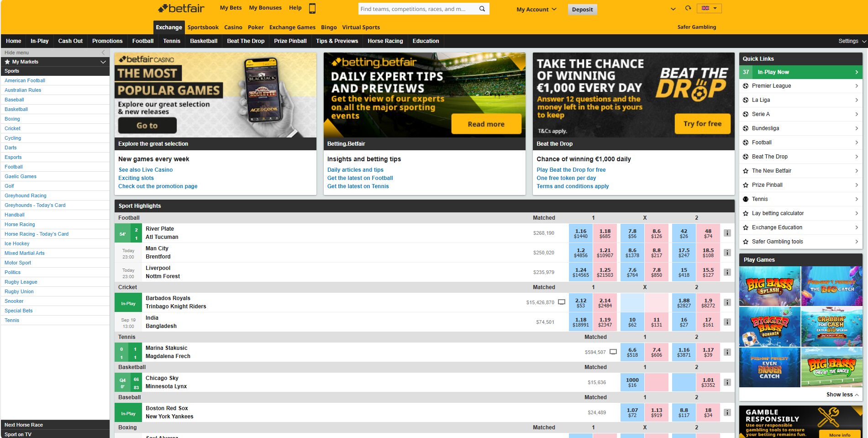Select Minnesota Lynx lay odds 1.01
Image resolution: width=868 pixels, height=438 pixels.
coord(708,382)
